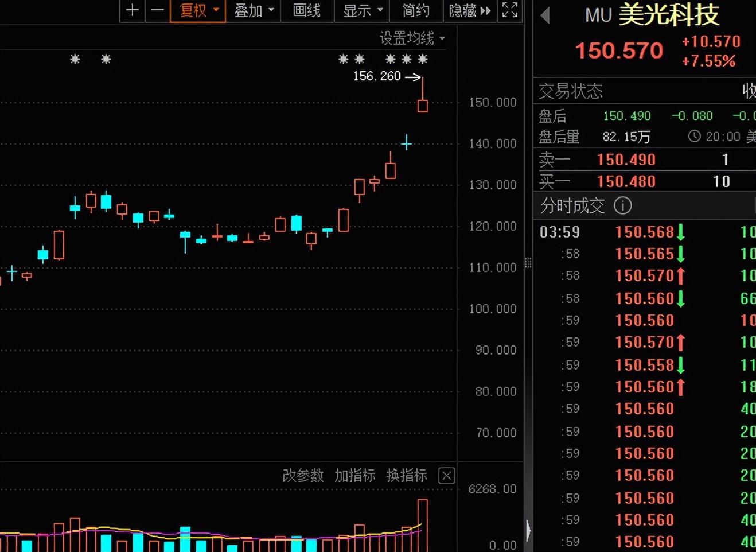Open the 显示 display dropdown

(x=362, y=10)
